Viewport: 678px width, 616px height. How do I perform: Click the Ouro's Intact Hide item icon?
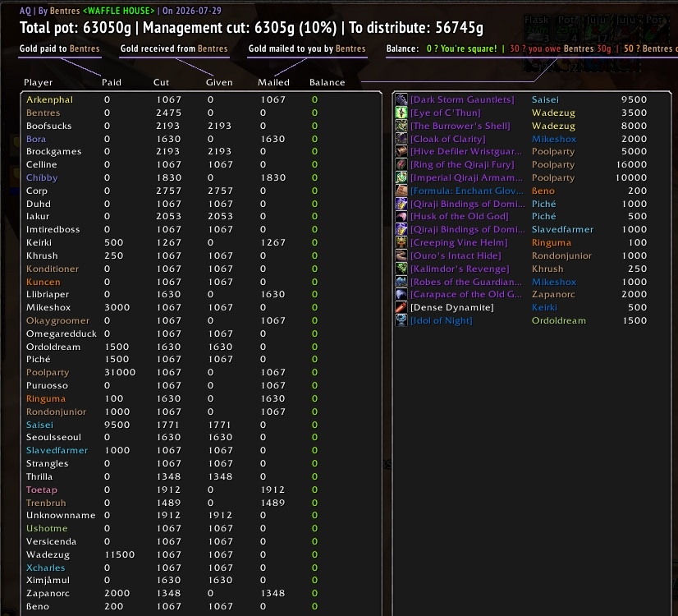click(x=401, y=255)
